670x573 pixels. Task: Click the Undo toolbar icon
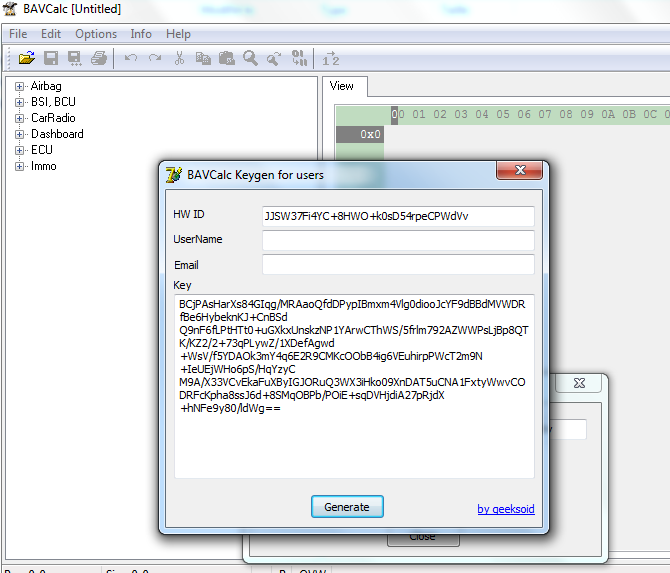tap(131, 58)
